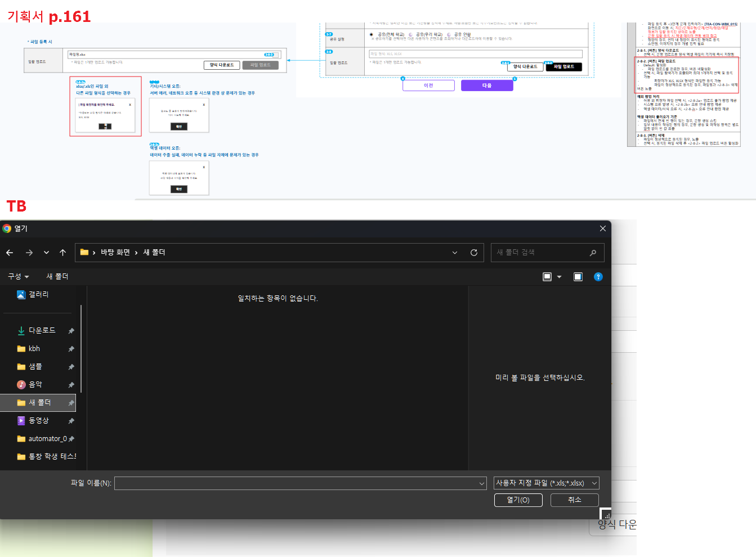Image resolution: width=756 pixels, height=557 pixels.
Task: Expand the 파일 이름 history dropdown arrow
Action: click(x=482, y=483)
